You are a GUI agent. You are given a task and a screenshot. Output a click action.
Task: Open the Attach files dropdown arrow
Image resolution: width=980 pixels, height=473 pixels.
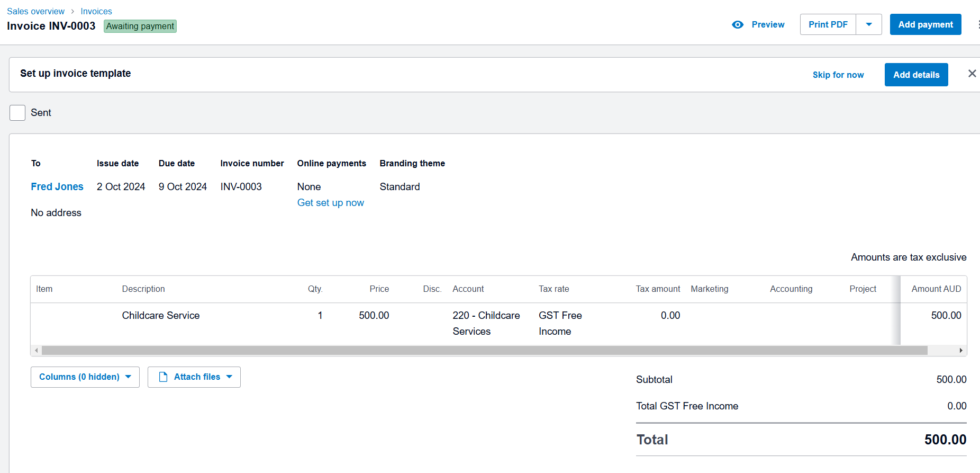pos(229,377)
